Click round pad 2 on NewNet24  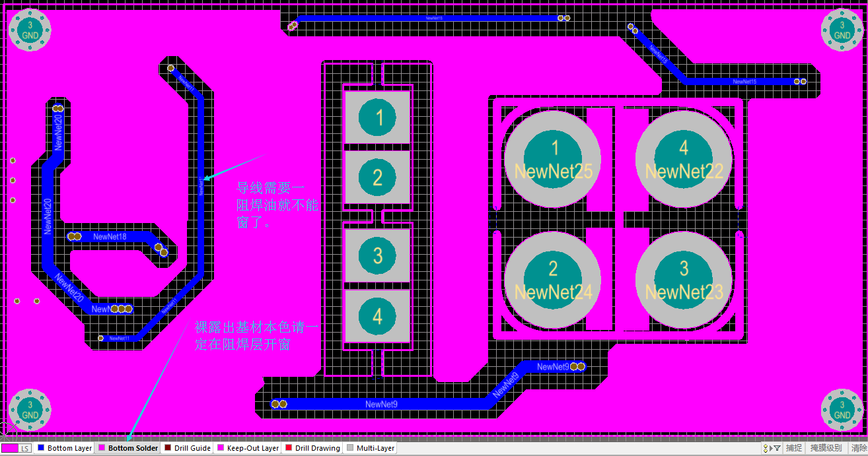pos(553,280)
